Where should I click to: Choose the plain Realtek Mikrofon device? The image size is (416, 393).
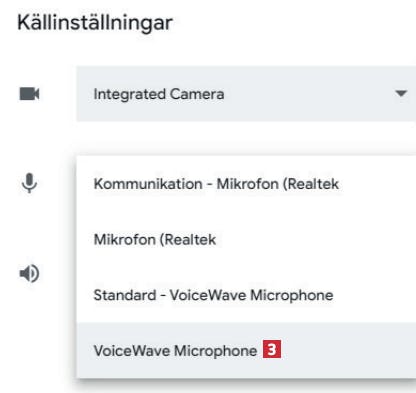point(246,239)
